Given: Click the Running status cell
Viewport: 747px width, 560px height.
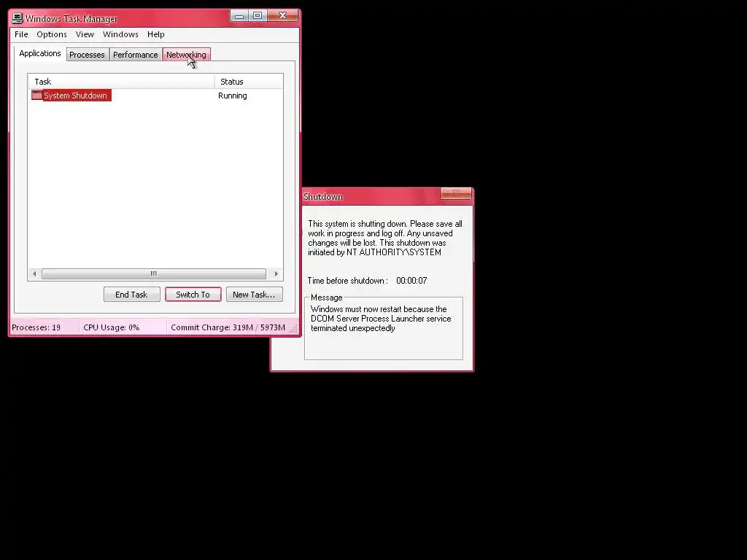Looking at the screenshot, I should pyautogui.click(x=233, y=96).
